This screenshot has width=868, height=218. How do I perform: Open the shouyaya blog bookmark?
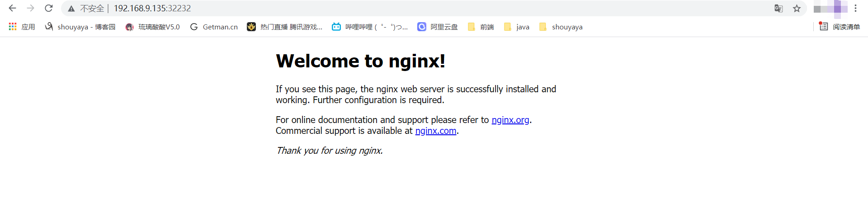[x=80, y=27]
